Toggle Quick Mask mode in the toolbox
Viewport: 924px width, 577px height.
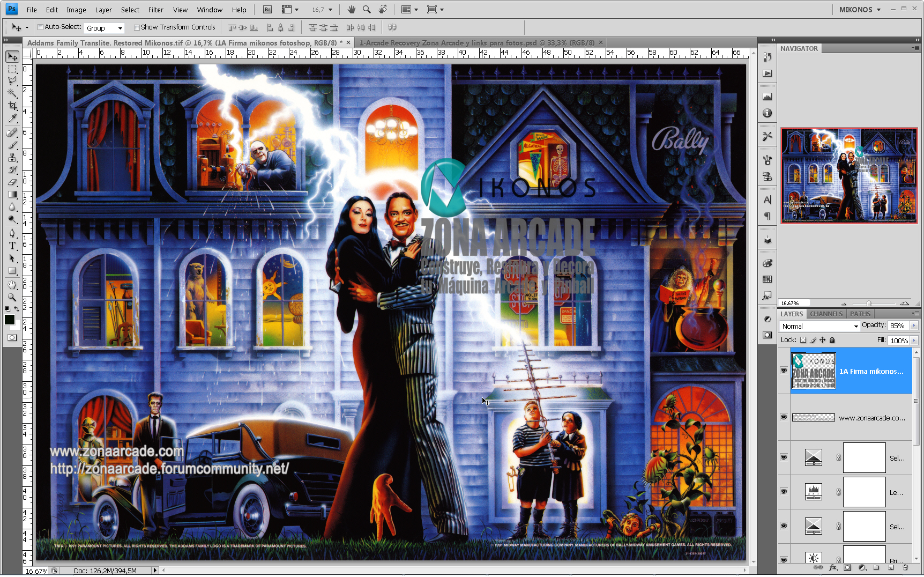tap(12, 338)
